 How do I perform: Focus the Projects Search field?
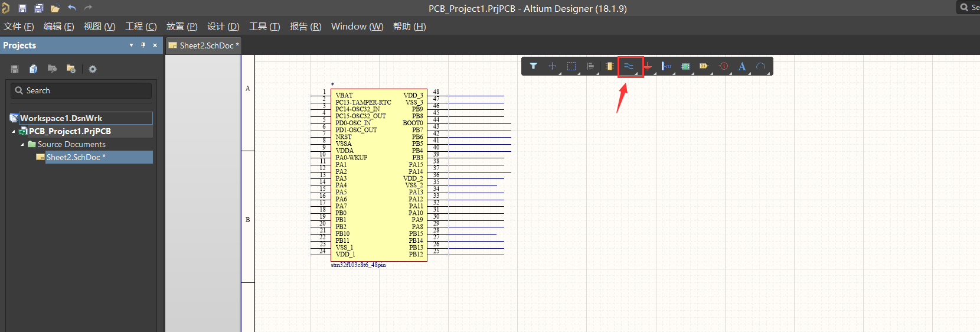pos(81,90)
